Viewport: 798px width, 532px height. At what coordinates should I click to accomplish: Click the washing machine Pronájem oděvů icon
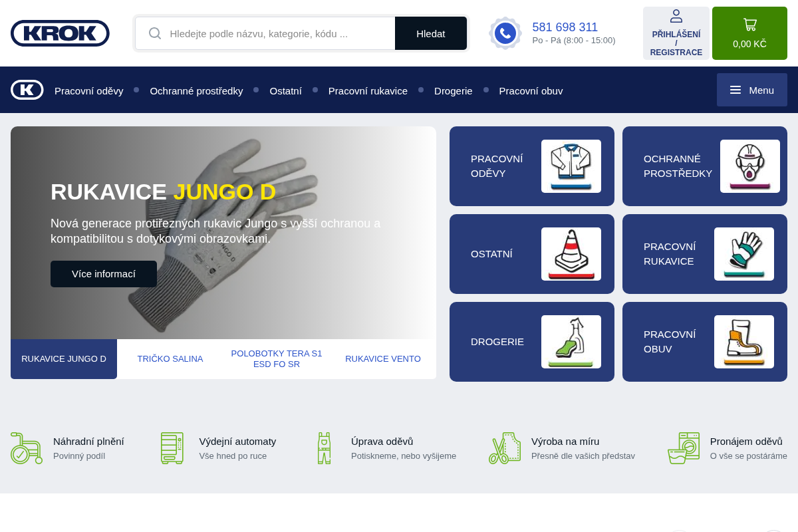(x=684, y=448)
